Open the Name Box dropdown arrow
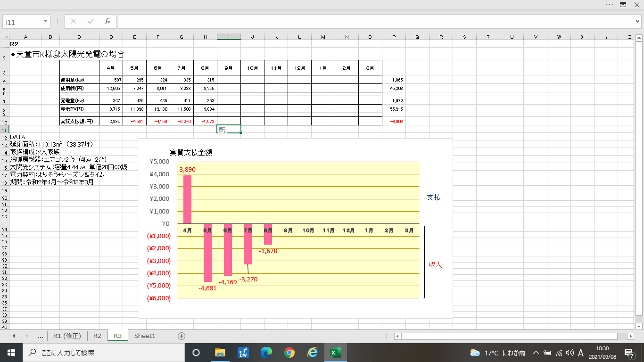The width and height of the screenshot is (644, 362). click(46, 22)
